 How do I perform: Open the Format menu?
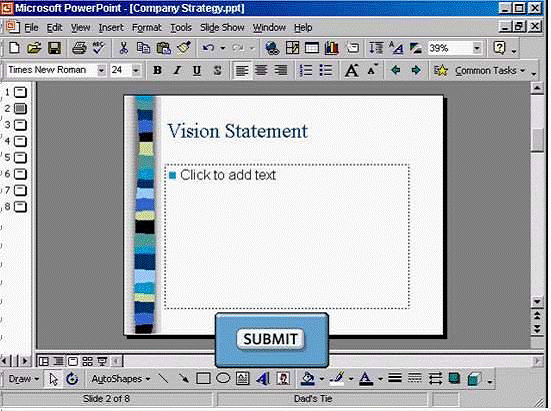147,27
